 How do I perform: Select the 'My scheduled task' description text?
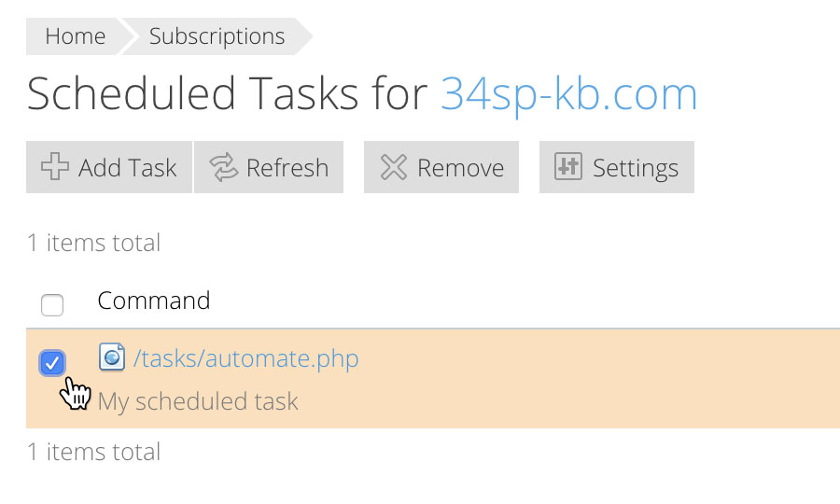tap(198, 401)
